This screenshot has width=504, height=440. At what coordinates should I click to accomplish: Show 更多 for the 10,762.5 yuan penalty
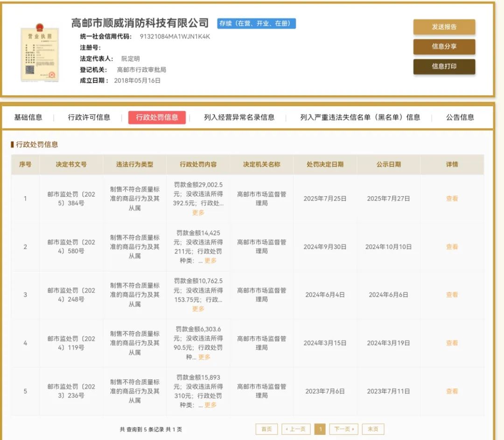(x=198, y=309)
